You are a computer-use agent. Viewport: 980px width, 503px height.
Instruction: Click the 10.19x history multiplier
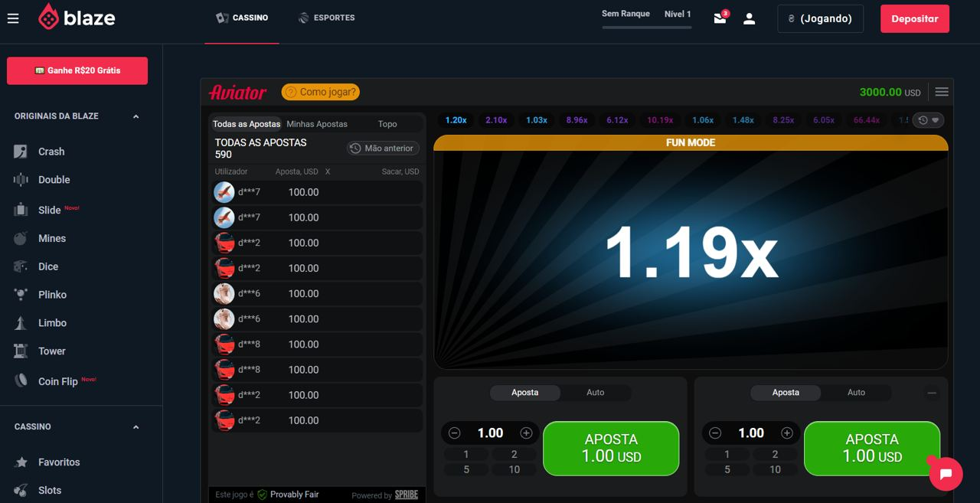click(660, 120)
